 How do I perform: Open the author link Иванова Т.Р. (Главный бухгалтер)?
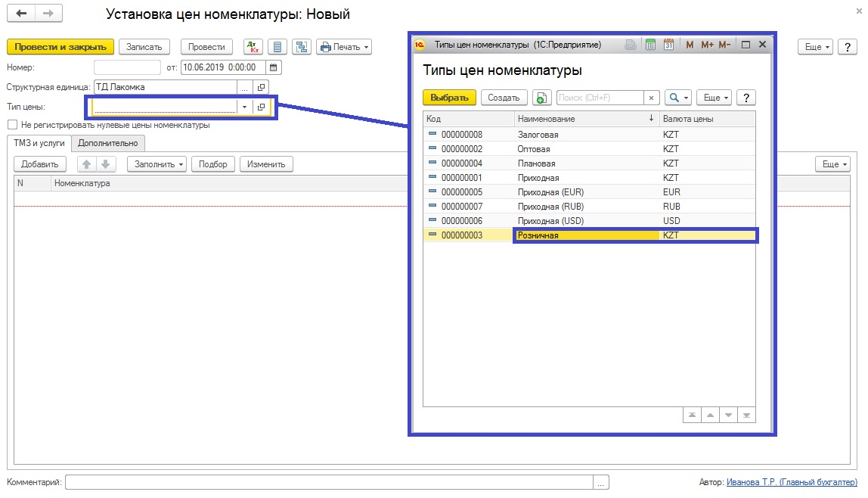(x=792, y=483)
